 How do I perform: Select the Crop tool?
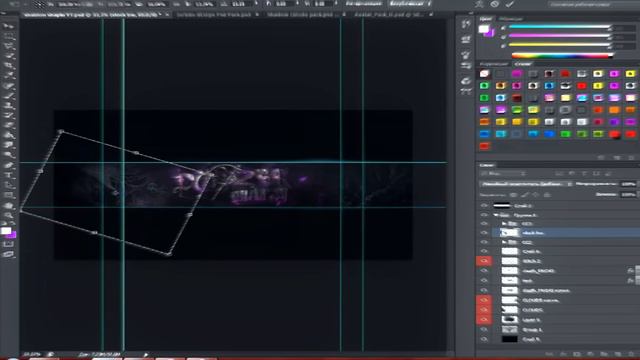pyautogui.click(x=9, y=65)
